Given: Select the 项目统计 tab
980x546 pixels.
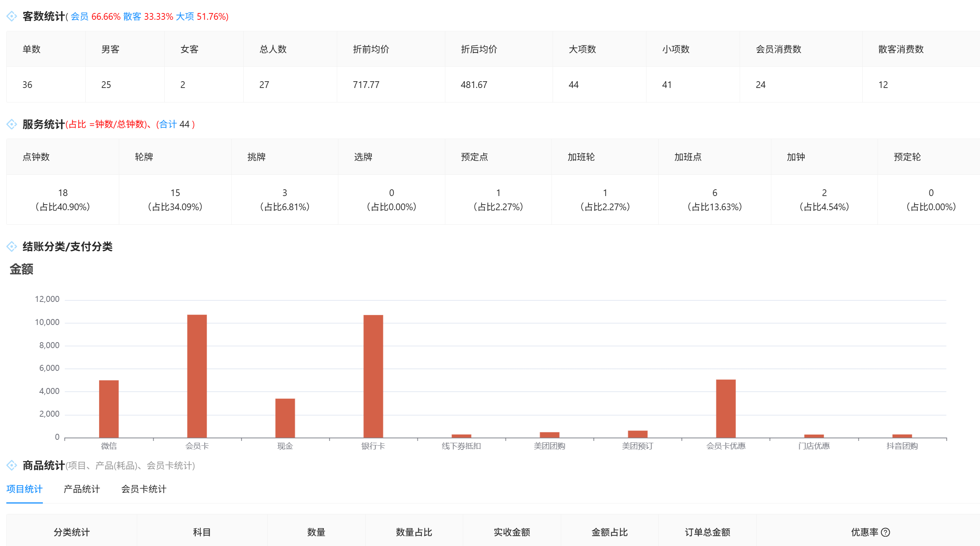Looking at the screenshot, I should [24, 489].
